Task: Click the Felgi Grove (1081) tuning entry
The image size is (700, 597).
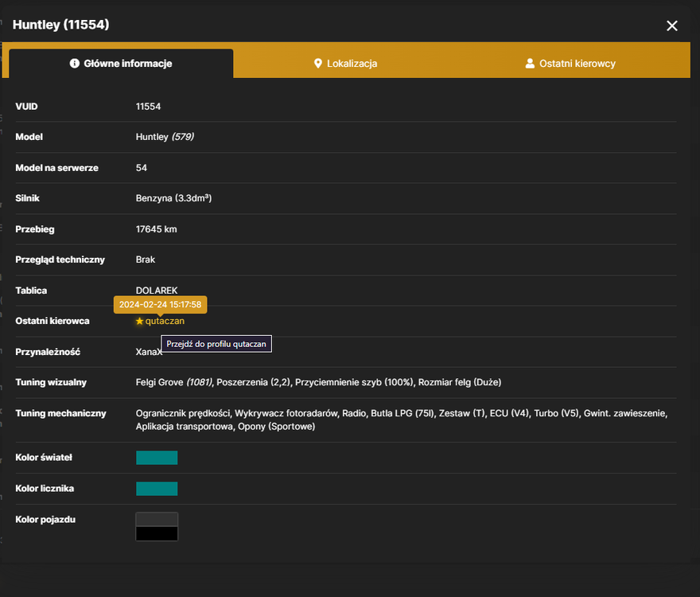Action: click(x=174, y=383)
